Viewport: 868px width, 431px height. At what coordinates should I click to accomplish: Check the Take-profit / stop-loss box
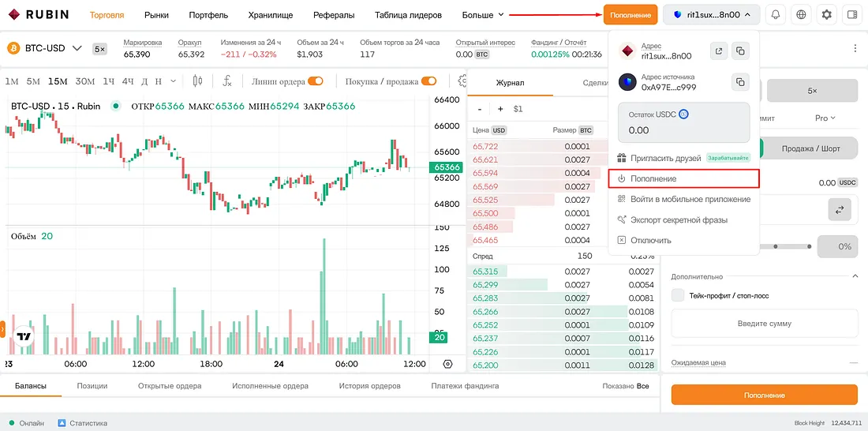[x=678, y=295]
